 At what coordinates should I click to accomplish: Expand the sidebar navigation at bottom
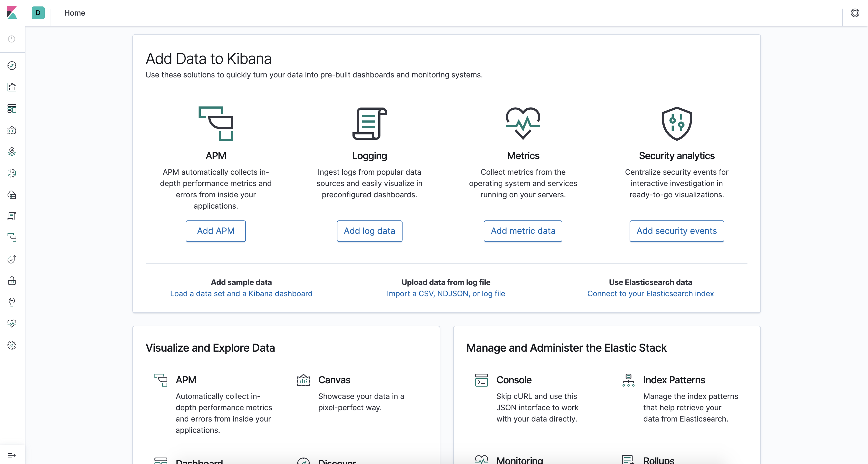pyautogui.click(x=12, y=456)
